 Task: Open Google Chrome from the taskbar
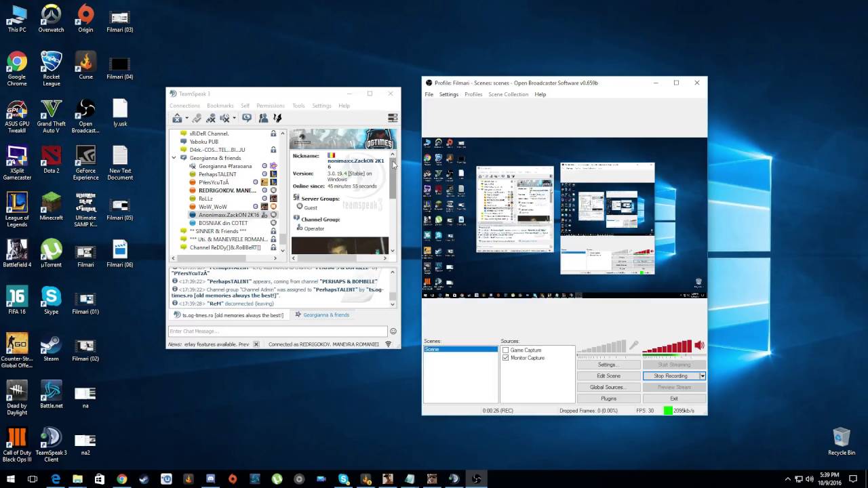click(x=122, y=479)
